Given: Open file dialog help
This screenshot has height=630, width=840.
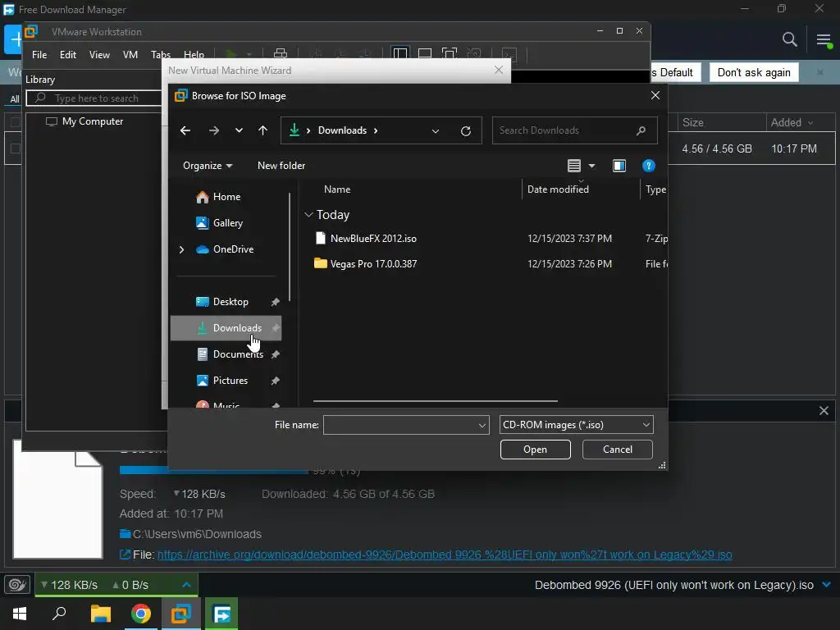Looking at the screenshot, I should pyautogui.click(x=648, y=166).
